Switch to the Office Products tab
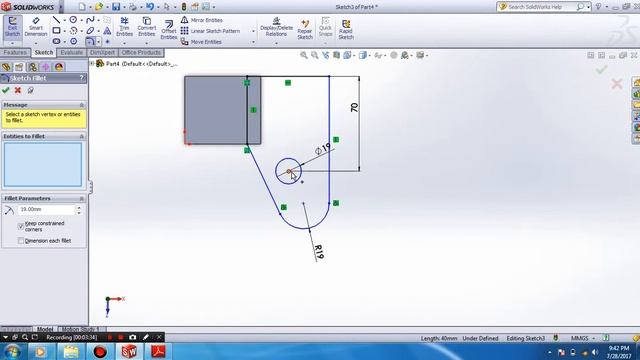The width and height of the screenshot is (640, 360). tap(141, 53)
